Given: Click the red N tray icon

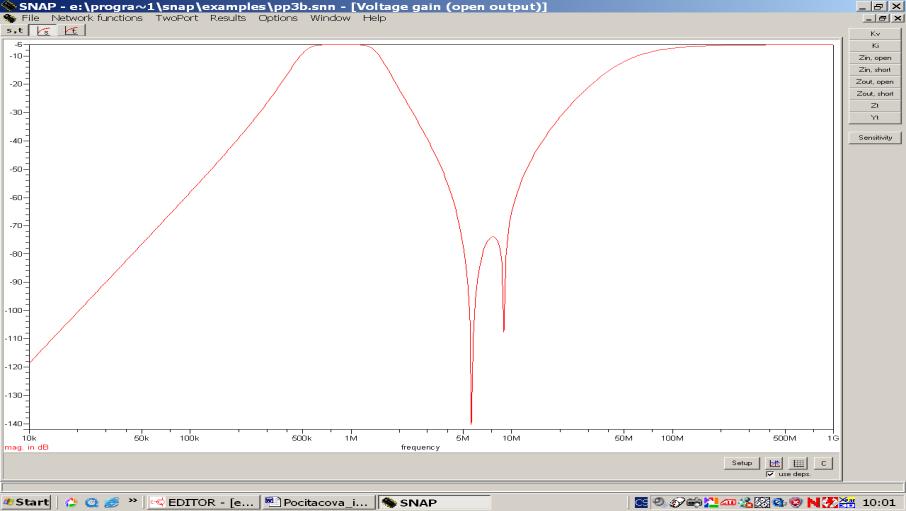Looking at the screenshot, I should point(814,502).
